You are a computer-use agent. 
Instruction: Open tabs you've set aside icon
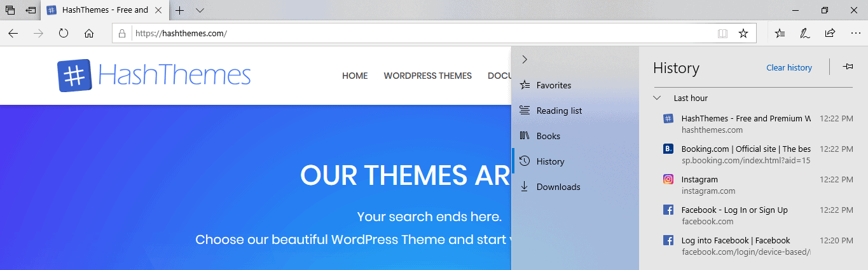click(10, 10)
